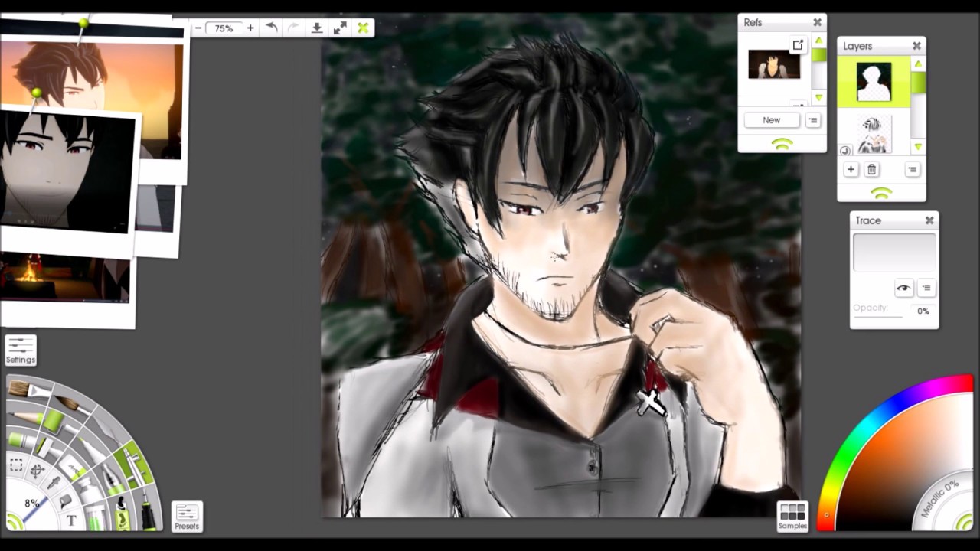The width and height of the screenshot is (980, 551).
Task: Add a new layer
Action: pyautogui.click(x=851, y=169)
